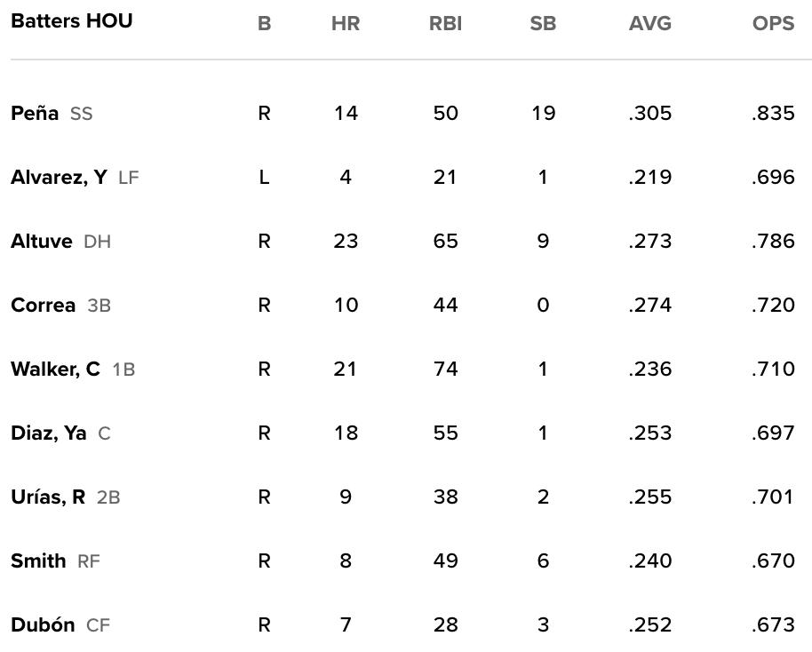Click Altuve's 23 home runs value
Image resolution: width=812 pixels, height=652 pixels.
pos(346,242)
